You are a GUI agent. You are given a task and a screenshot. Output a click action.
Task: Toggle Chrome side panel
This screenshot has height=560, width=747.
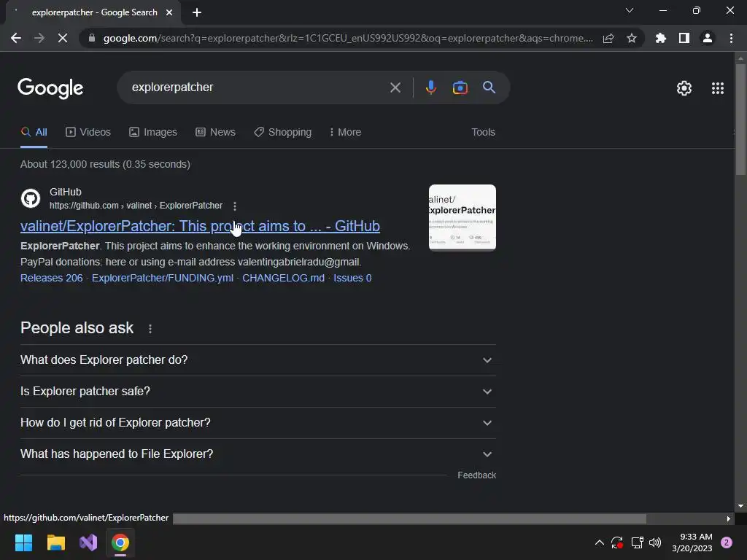(x=684, y=38)
